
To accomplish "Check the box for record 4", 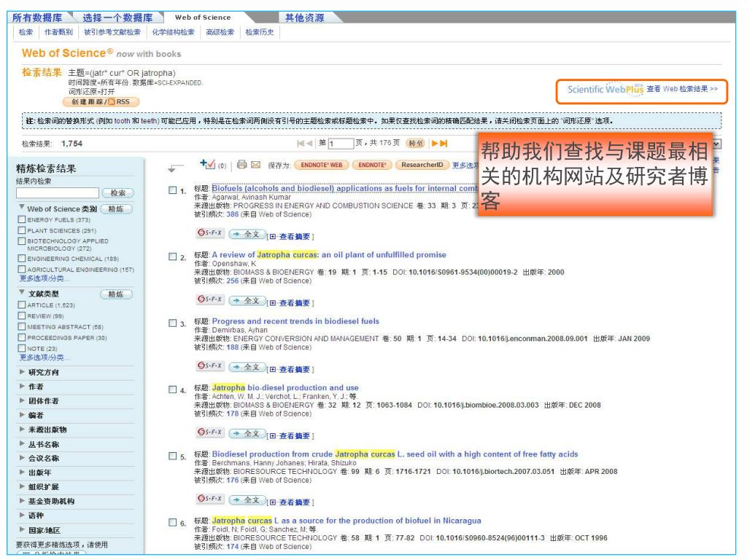I will [x=173, y=389].
